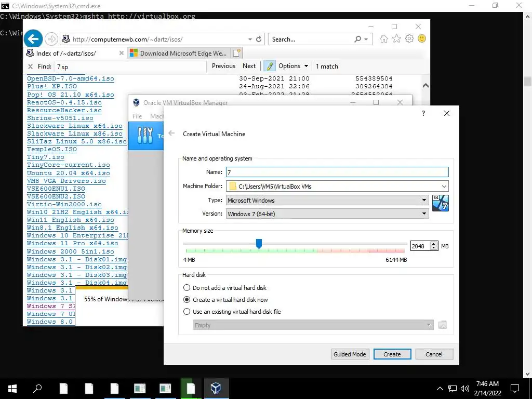This screenshot has height=399, width=532.
Task: Open the network icon in system tray
Action: point(453,389)
